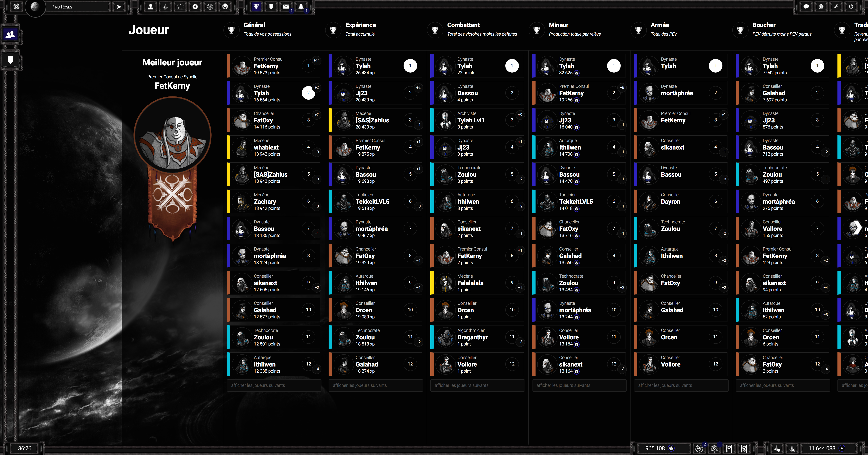Screen dimensions: 868x455
Task: Click the fleet spaceship icon in top bar
Action: click(x=165, y=7)
